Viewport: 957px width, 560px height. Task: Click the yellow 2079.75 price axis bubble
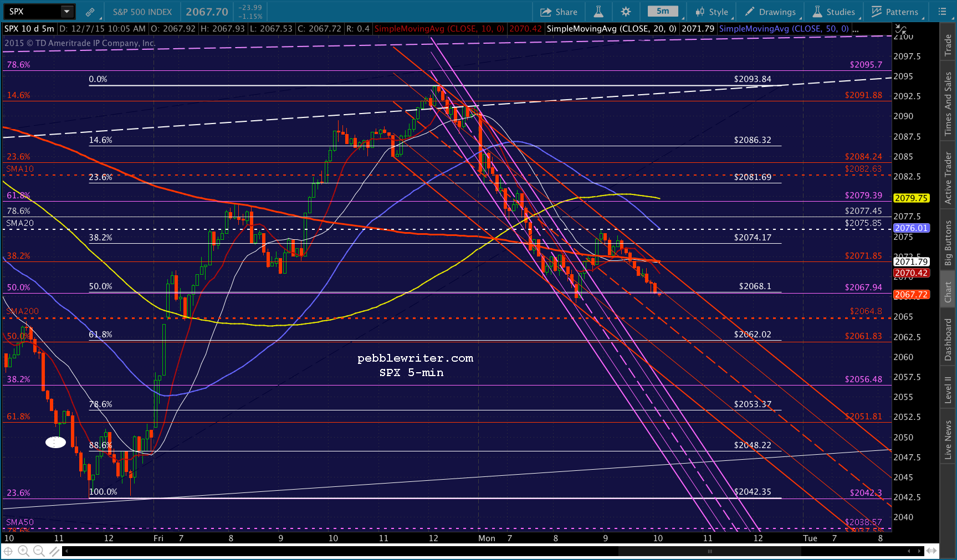(x=911, y=198)
